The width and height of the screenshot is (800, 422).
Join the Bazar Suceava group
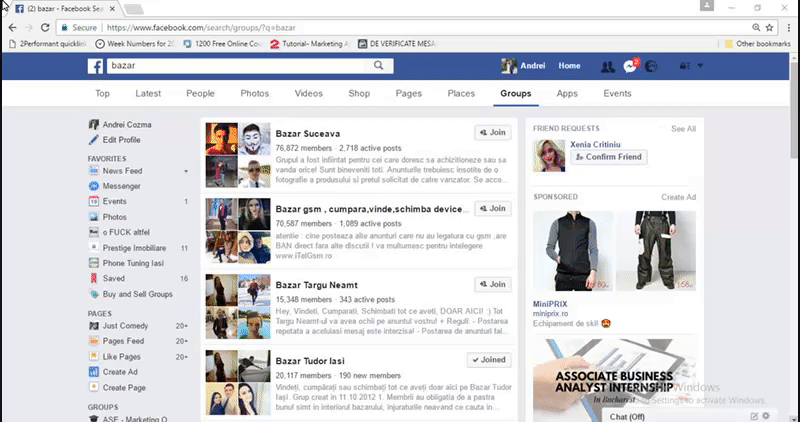tap(491, 132)
